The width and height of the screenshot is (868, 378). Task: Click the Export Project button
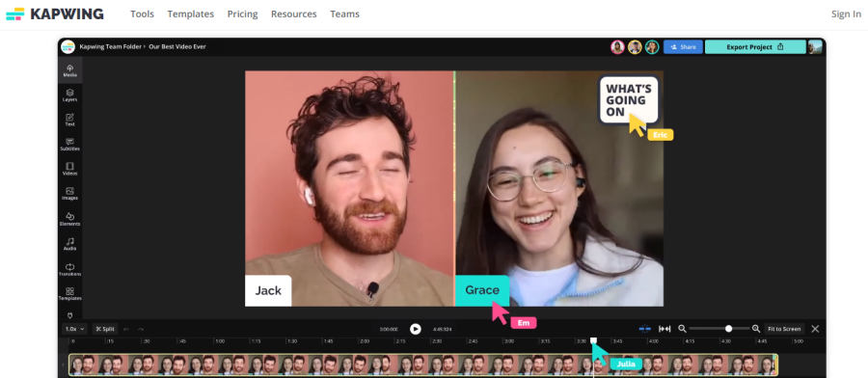755,47
